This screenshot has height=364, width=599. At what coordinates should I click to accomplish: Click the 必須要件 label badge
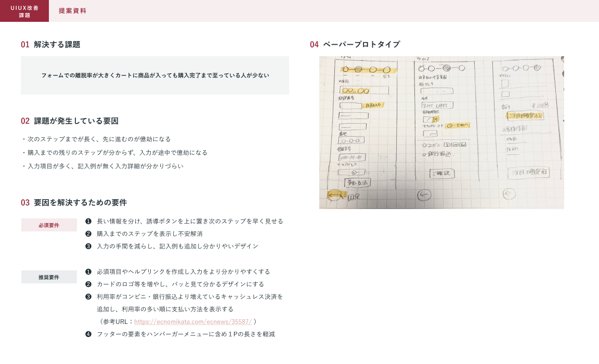click(49, 225)
